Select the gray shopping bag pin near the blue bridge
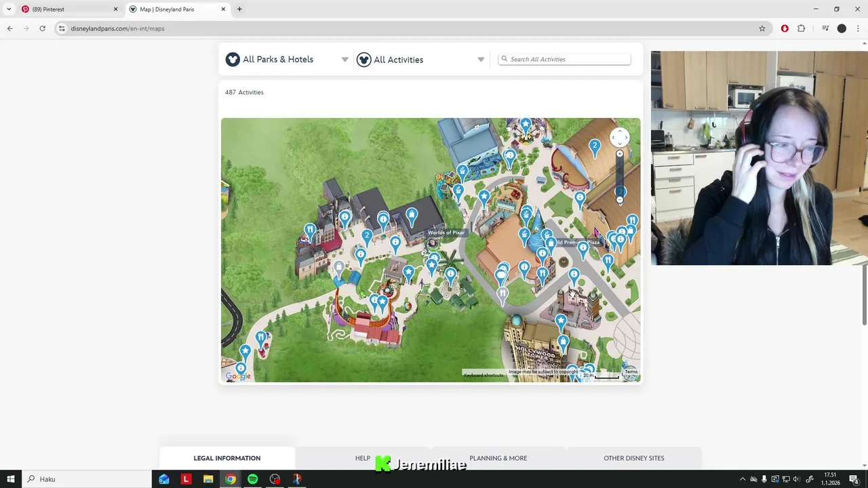The height and width of the screenshot is (488, 868). 339,268
